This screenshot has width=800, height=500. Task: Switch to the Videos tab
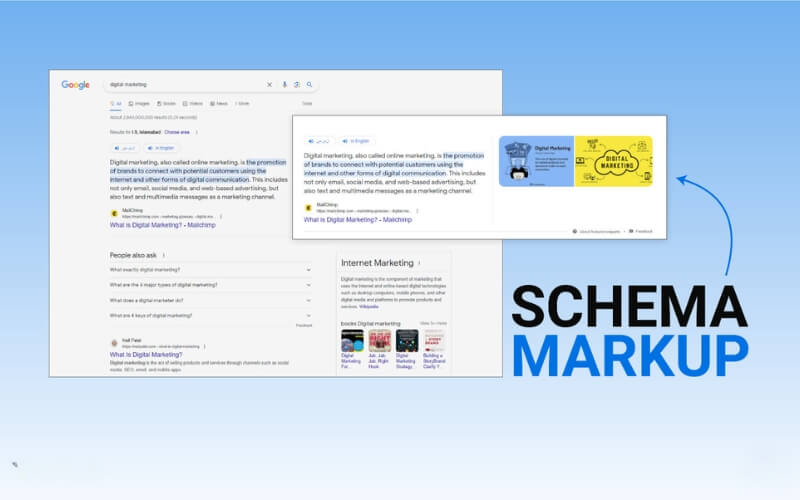tap(193, 104)
